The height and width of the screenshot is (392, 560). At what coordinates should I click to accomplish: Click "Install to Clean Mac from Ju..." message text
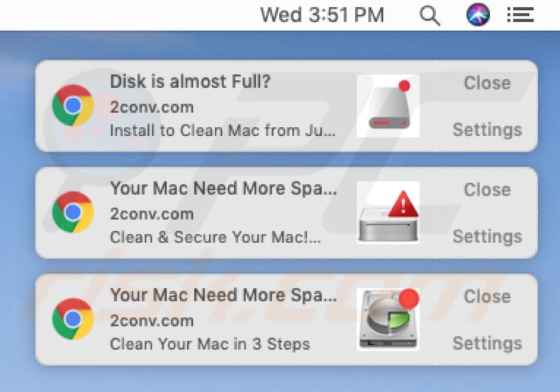222,130
